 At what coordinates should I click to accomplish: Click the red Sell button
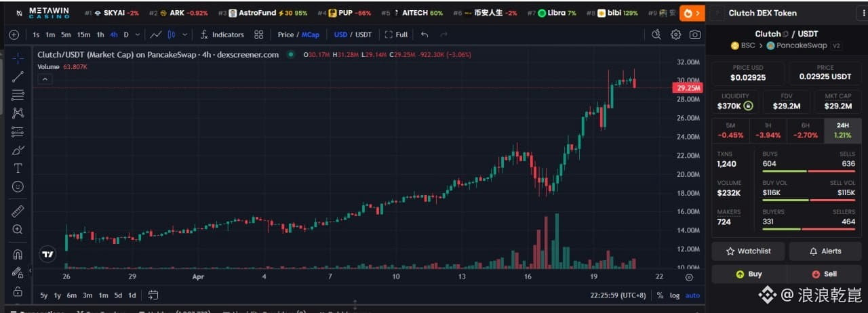(x=825, y=274)
